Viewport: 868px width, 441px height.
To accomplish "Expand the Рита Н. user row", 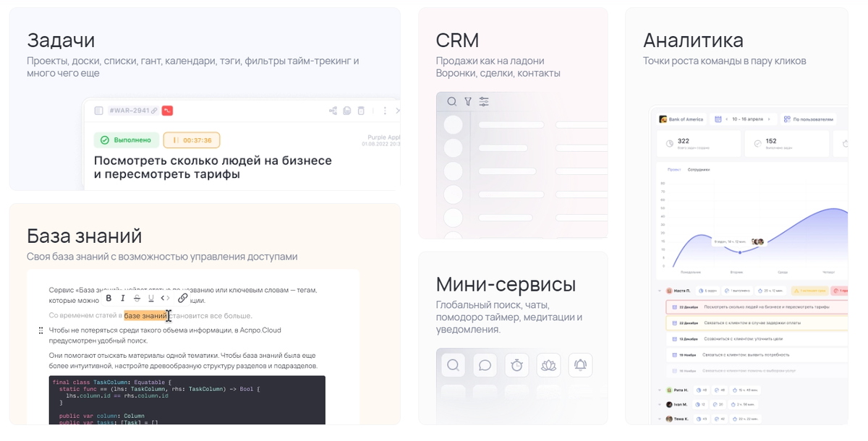I will point(660,390).
